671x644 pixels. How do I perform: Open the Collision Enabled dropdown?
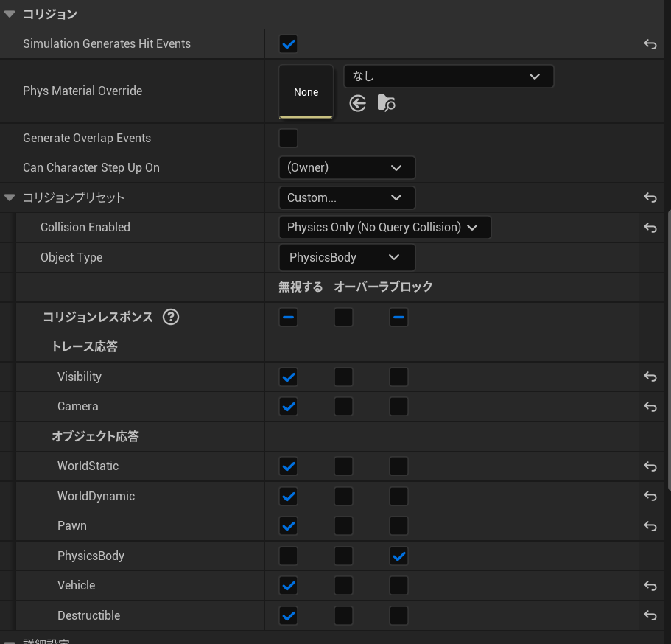pos(384,228)
